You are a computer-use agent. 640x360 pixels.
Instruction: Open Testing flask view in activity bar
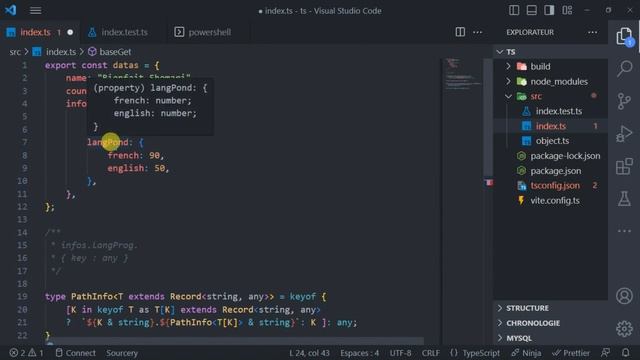click(x=624, y=198)
